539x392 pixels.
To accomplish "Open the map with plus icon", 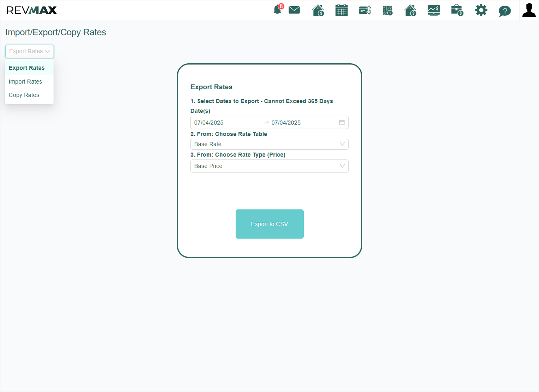I will pyautogui.click(x=388, y=10).
